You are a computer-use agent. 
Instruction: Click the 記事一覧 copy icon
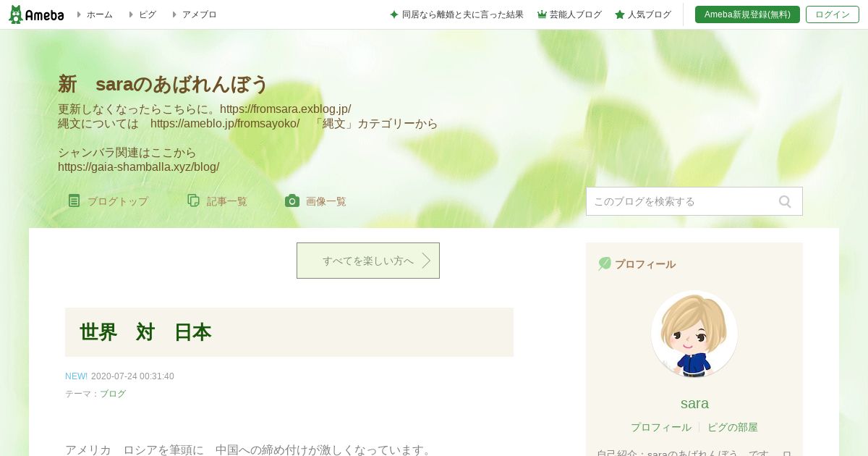[193, 200]
